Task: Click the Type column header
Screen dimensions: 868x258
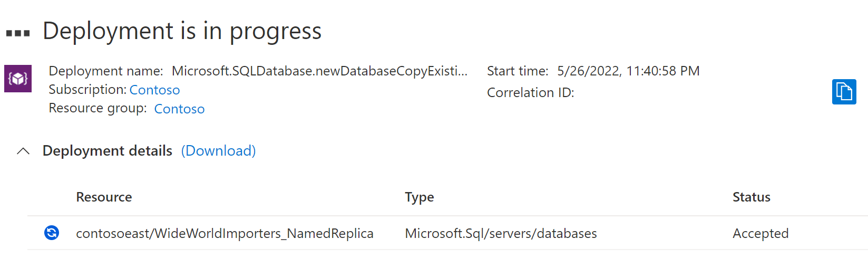Action: click(x=419, y=197)
